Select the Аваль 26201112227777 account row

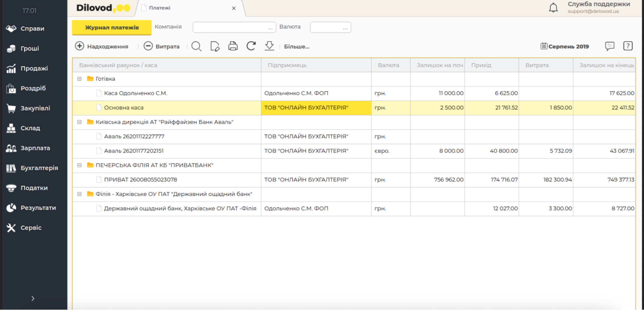[354, 137]
